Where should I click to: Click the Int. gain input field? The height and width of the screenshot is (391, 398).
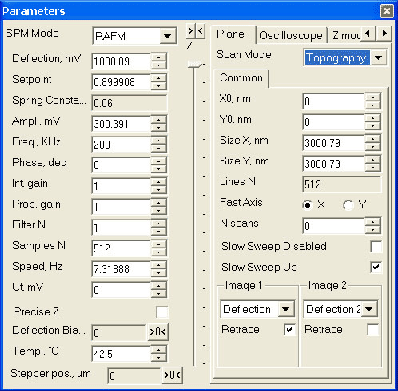point(121,186)
